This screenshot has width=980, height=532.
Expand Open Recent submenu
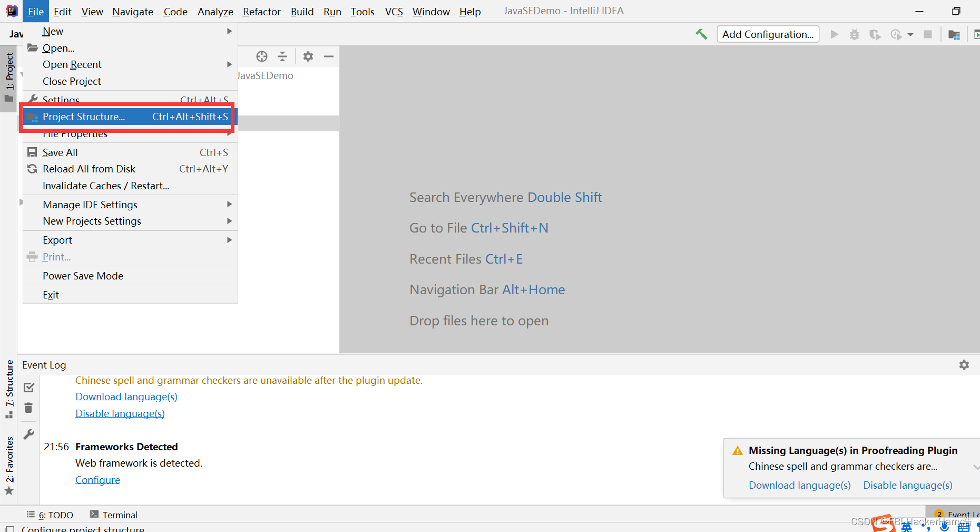click(130, 64)
